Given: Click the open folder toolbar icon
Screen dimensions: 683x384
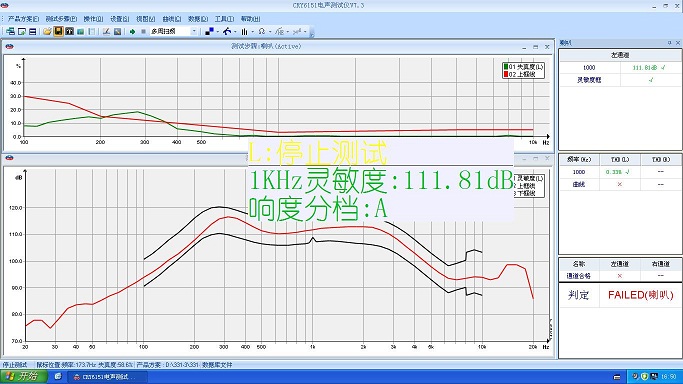Looking at the screenshot, I should [47, 31].
